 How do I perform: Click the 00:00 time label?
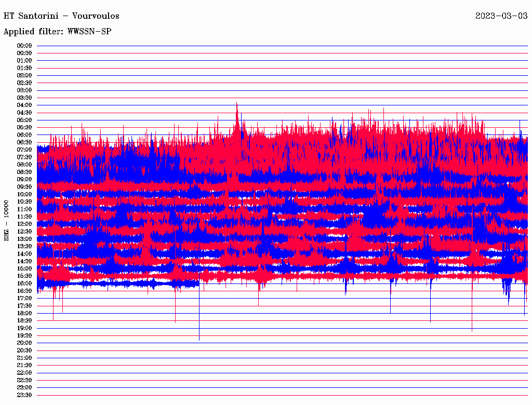click(24, 46)
